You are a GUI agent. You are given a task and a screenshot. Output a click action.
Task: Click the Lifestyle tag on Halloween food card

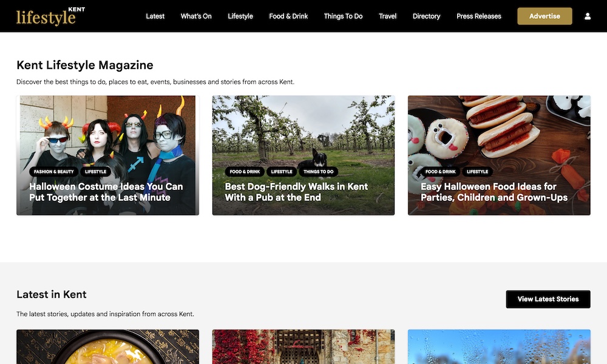(x=477, y=172)
